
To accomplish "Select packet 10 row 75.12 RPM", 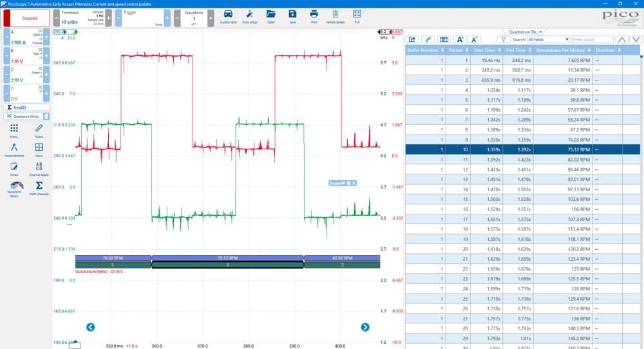I will 522,149.
